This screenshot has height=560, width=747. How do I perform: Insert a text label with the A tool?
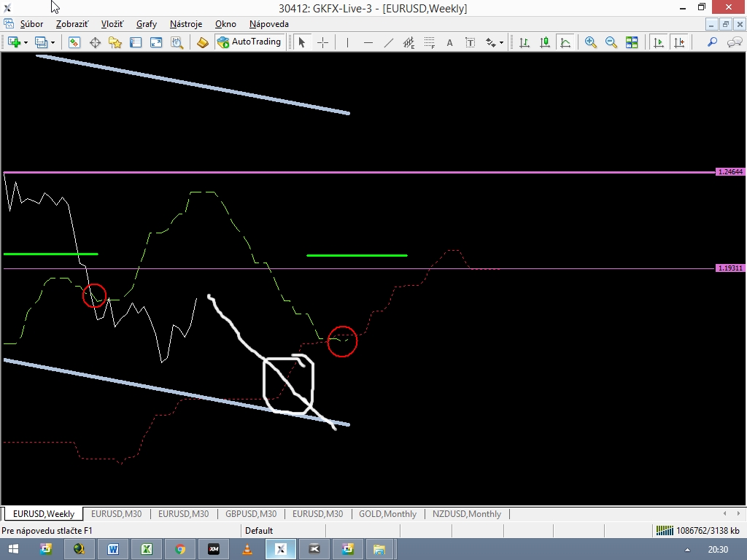tap(449, 42)
